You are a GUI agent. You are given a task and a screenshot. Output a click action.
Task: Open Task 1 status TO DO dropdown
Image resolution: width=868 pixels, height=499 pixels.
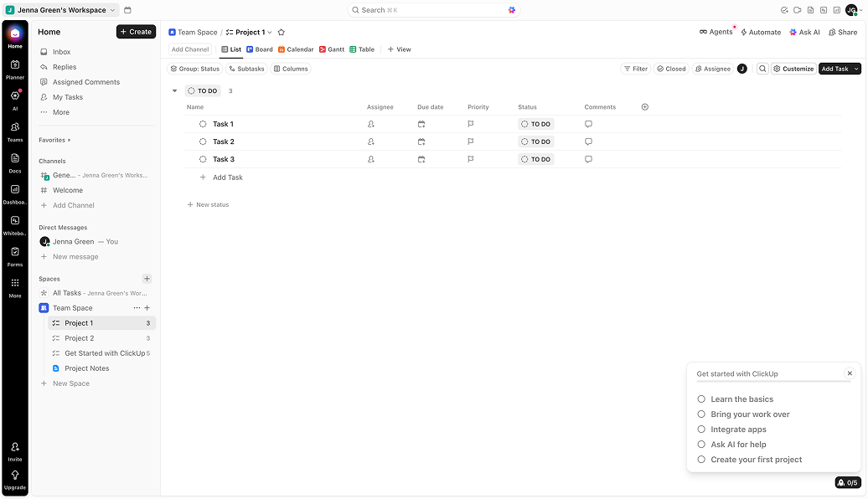(x=536, y=124)
